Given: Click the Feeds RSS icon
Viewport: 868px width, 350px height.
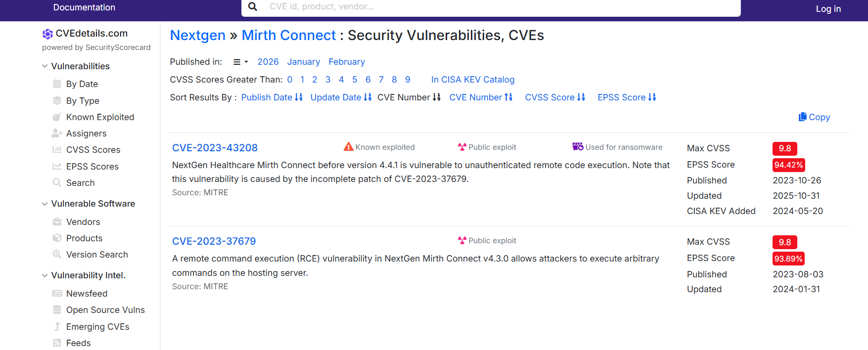Looking at the screenshot, I should [x=57, y=343].
